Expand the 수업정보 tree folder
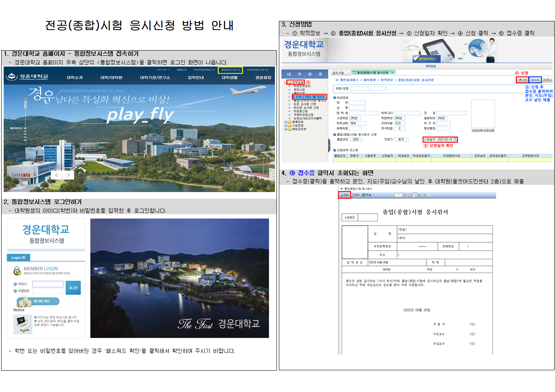 (285, 126)
